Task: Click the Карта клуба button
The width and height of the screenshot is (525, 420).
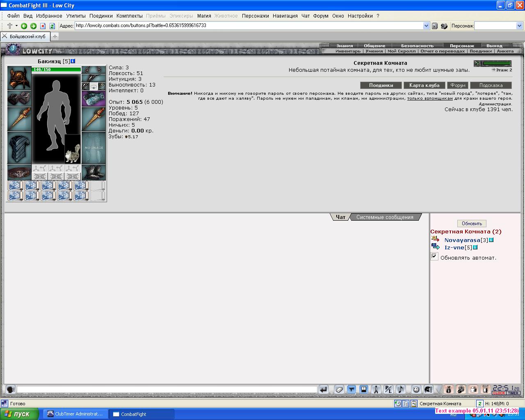Action: pyautogui.click(x=424, y=85)
